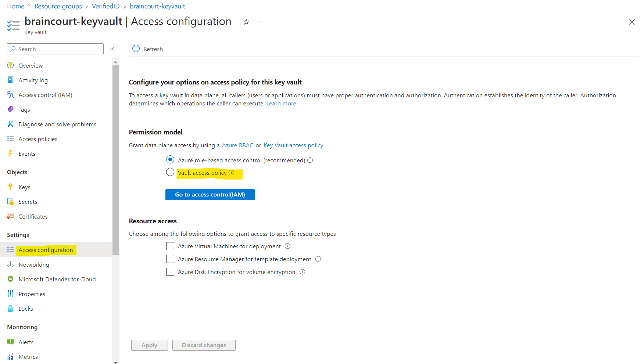644x364 pixels.
Task: Open Microsoft Defender for Cloud settings
Action: click(57, 279)
